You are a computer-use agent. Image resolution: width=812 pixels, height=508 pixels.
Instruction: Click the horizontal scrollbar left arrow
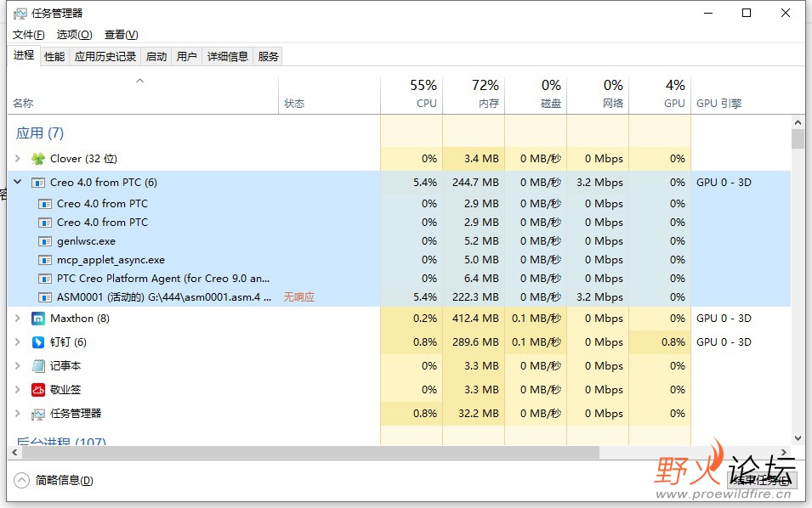pos(14,453)
